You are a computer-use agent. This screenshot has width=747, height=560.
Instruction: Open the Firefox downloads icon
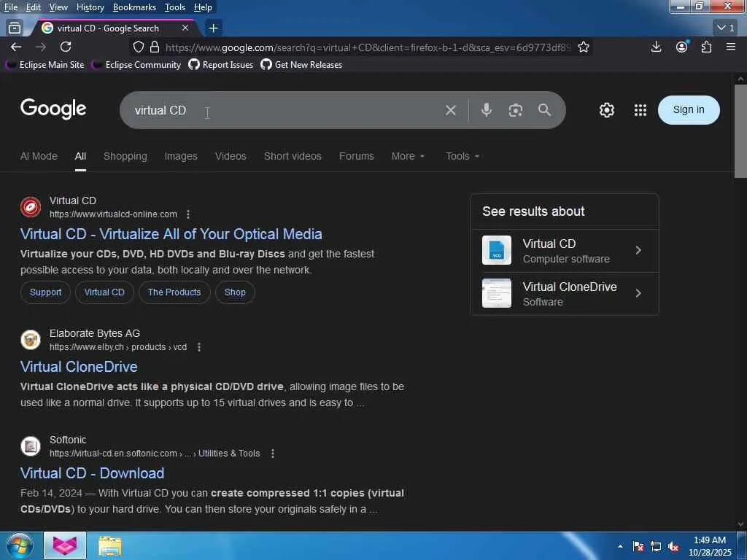tap(656, 47)
